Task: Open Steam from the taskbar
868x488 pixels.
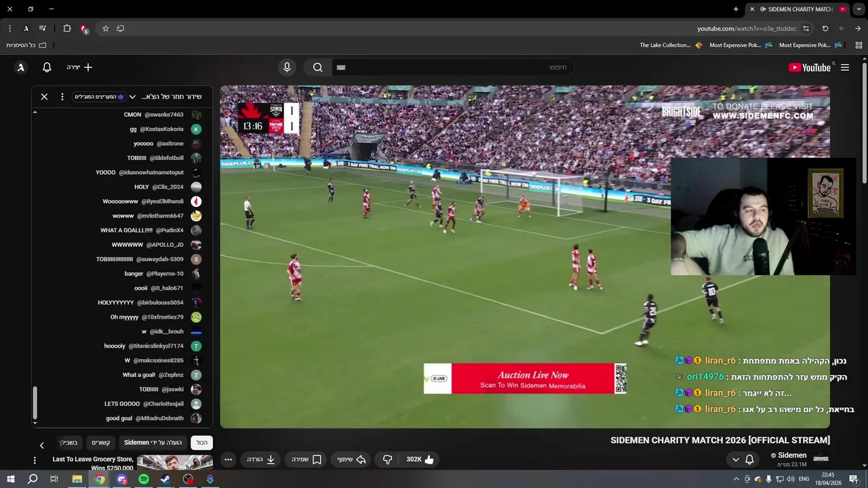Action: click(165, 479)
